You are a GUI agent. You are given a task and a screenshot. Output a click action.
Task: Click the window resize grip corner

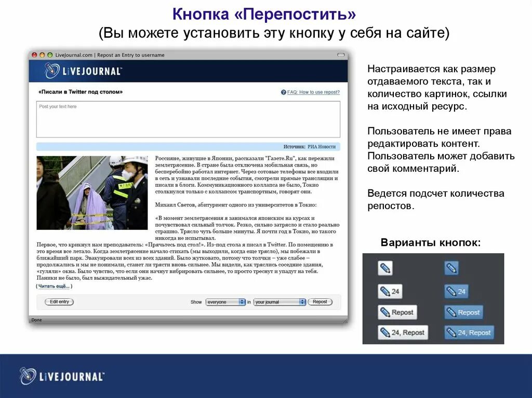tap(345, 320)
